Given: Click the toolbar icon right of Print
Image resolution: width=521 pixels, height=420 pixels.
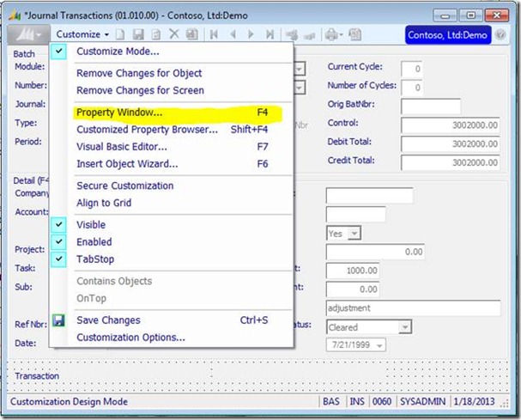Looking at the screenshot, I should coord(354,34).
